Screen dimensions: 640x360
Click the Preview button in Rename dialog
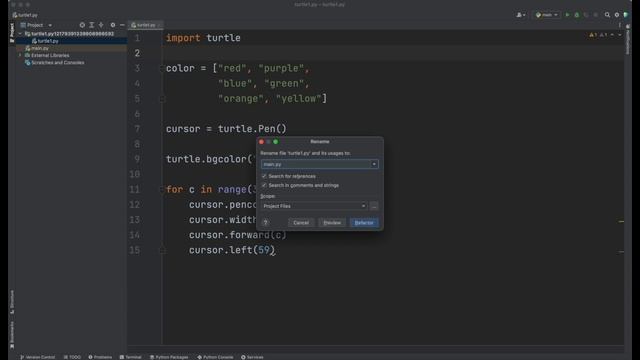click(x=332, y=222)
